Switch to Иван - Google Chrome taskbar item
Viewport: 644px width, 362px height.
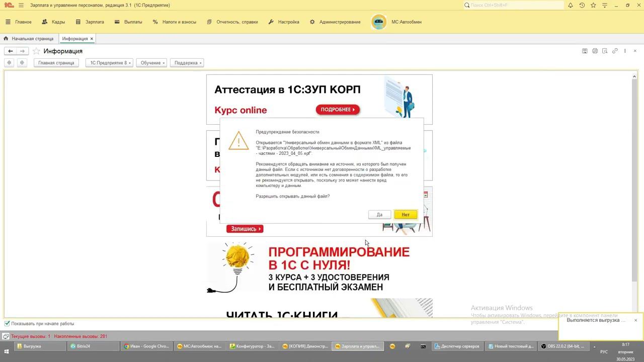coord(147,346)
